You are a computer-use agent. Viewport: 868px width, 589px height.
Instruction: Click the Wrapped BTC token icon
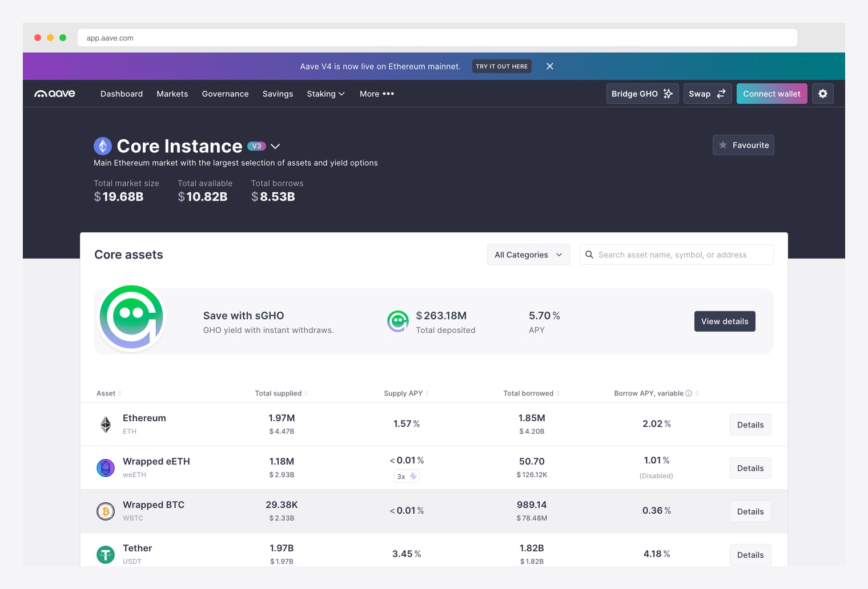(106, 511)
